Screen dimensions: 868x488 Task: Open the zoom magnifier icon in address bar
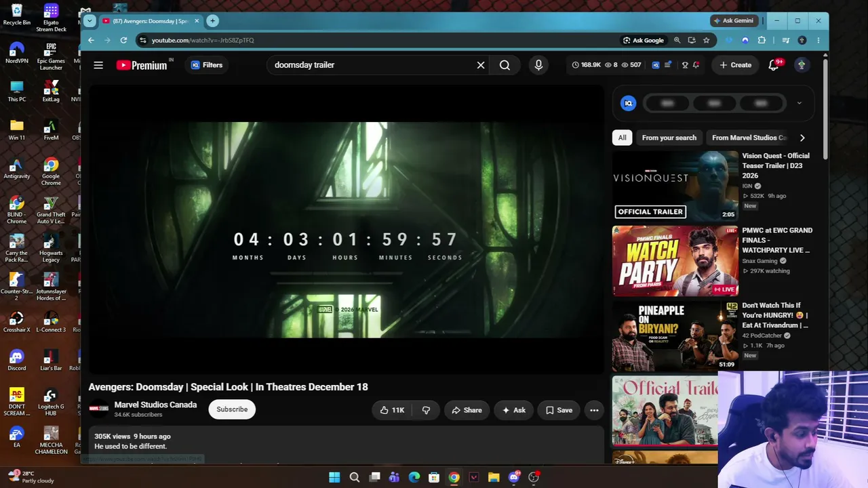tap(677, 40)
